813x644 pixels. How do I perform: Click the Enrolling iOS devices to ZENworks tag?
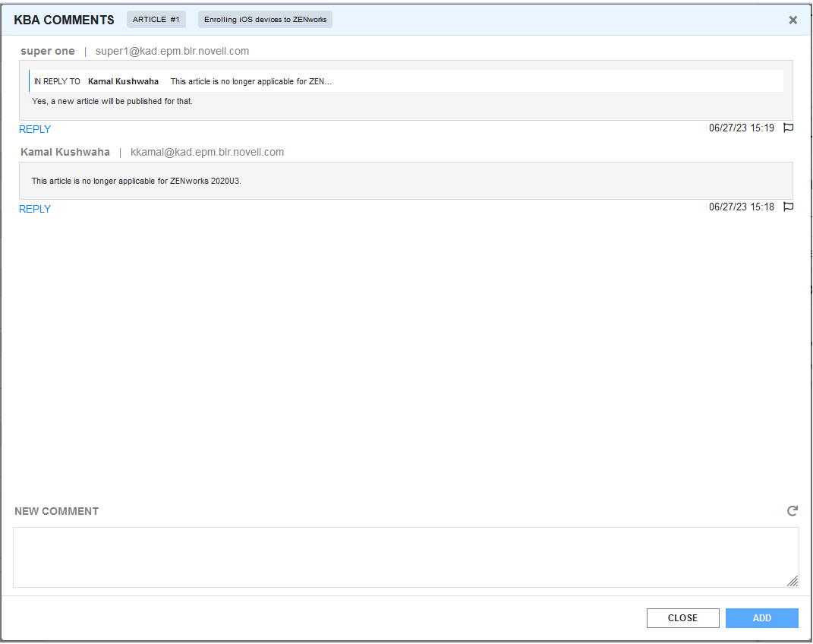point(265,19)
